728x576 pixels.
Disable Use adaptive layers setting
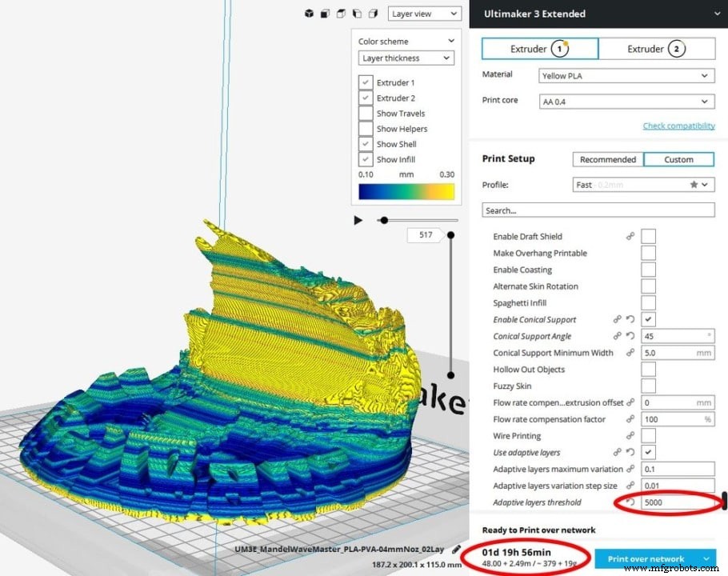[x=648, y=452]
